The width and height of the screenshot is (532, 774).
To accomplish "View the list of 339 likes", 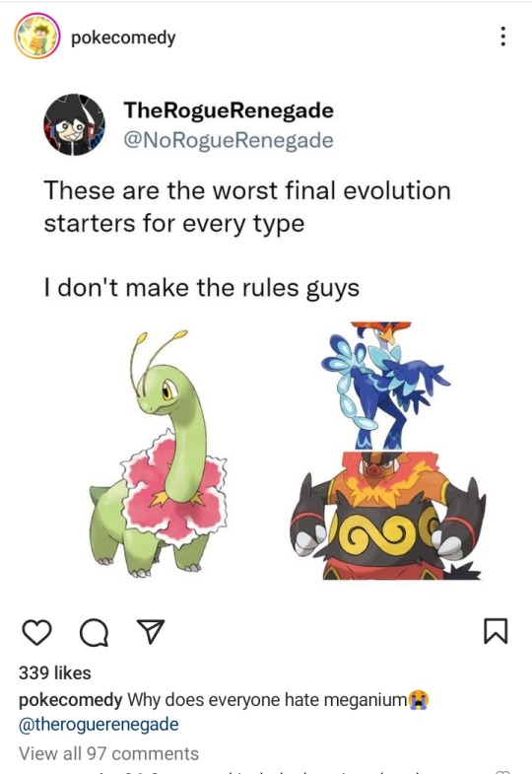I will (55, 672).
